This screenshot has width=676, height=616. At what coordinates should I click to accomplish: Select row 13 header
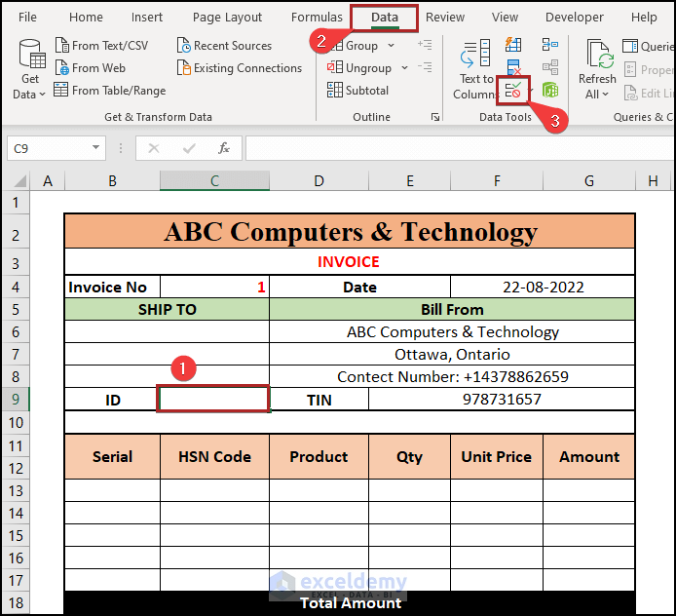coord(16,490)
